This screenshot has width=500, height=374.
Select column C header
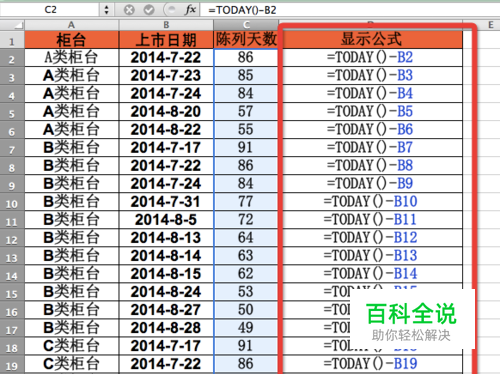[246, 25]
